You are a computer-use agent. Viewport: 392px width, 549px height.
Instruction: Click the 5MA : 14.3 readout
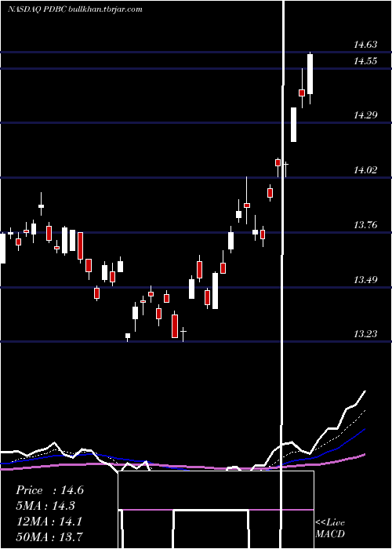(45, 506)
